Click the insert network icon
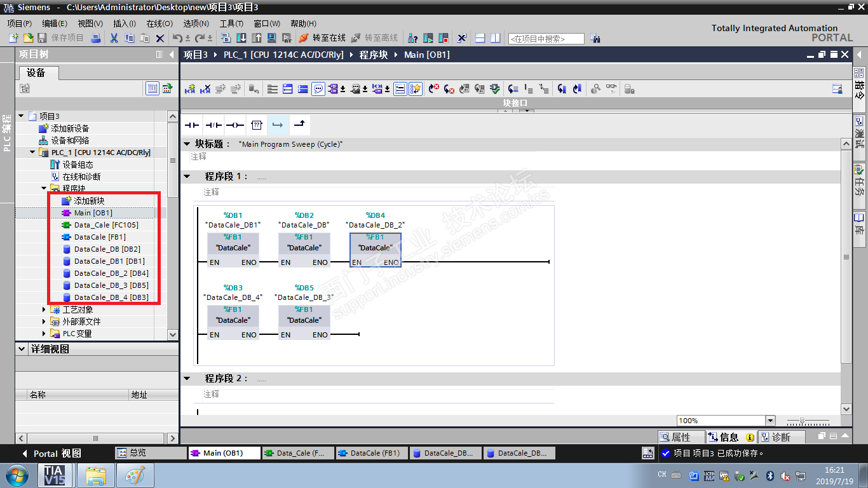Image resolution: width=868 pixels, height=488 pixels. (190, 89)
